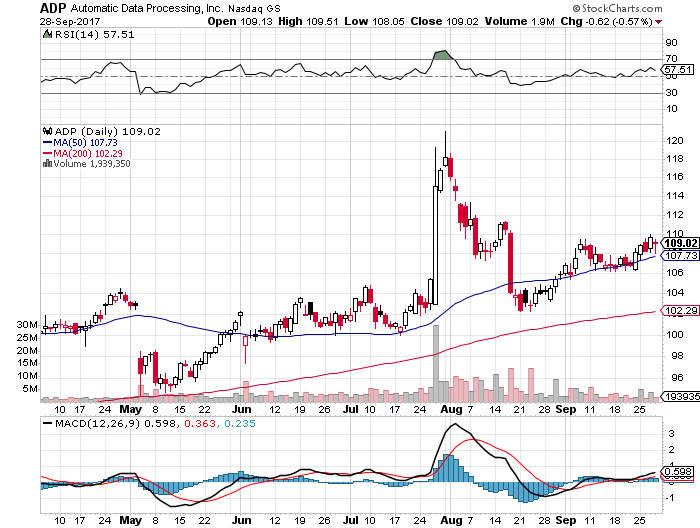Click the red MA(200) legend line
The image size is (700, 528).
45,153
